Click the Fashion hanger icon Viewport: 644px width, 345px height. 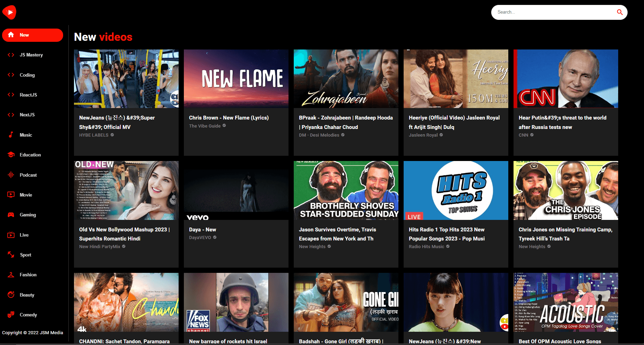[x=11, y=275]
